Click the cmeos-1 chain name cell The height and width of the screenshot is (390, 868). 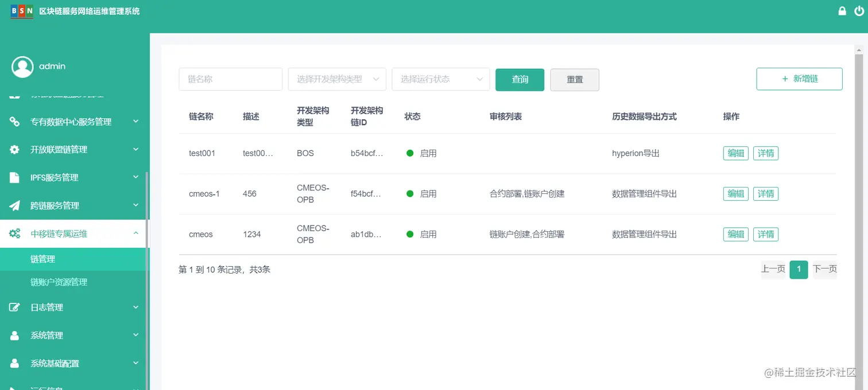[204, 194]
